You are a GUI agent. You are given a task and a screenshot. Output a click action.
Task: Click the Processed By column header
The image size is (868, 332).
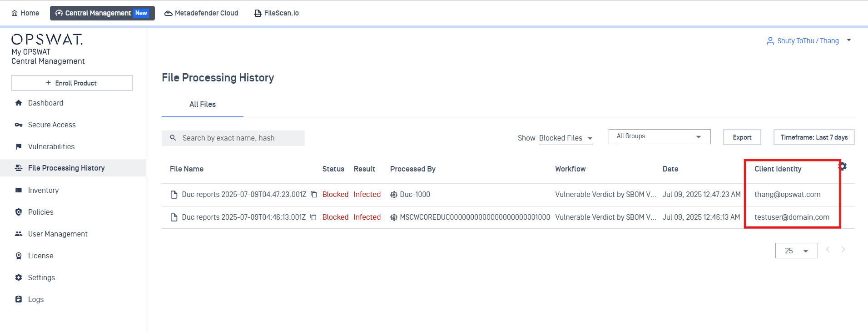[x=413, y=169]
